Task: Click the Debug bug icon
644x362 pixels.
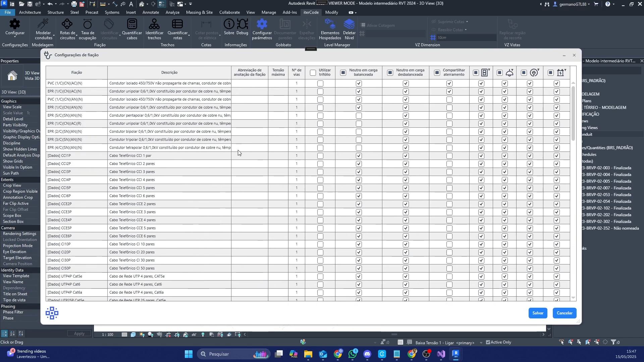Action: (242, 24)
